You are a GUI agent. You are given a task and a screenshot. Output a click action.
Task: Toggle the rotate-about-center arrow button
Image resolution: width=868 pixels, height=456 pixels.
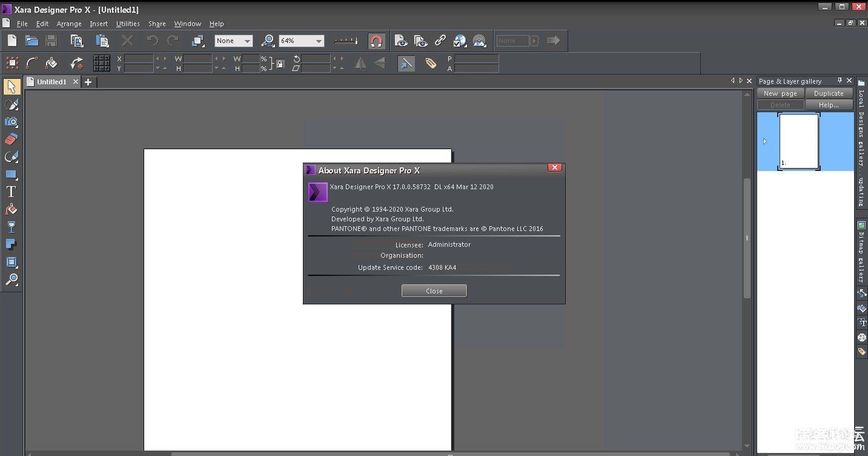(77, 62)
